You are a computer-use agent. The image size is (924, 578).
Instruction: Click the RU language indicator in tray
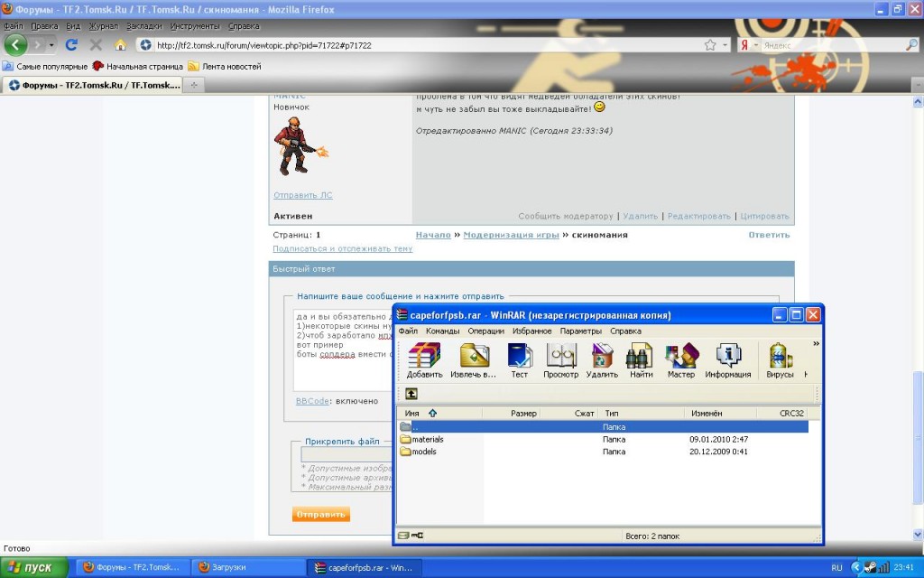(836, 567)
